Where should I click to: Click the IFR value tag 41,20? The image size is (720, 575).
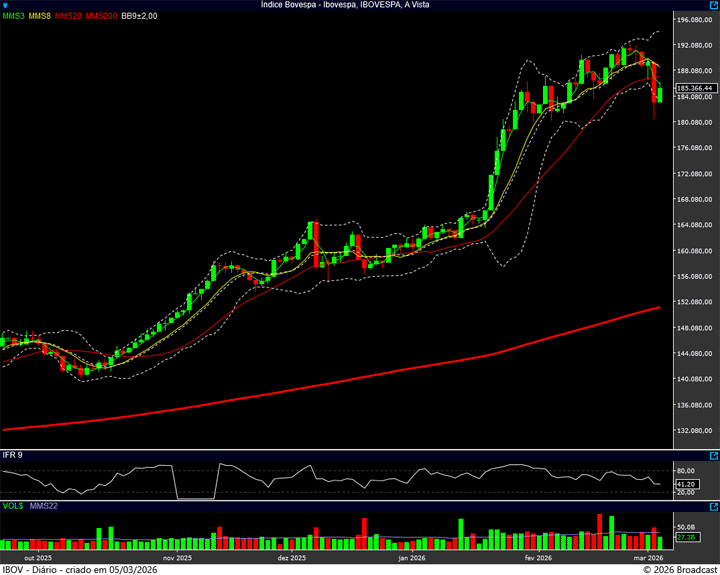click(685, 484)
